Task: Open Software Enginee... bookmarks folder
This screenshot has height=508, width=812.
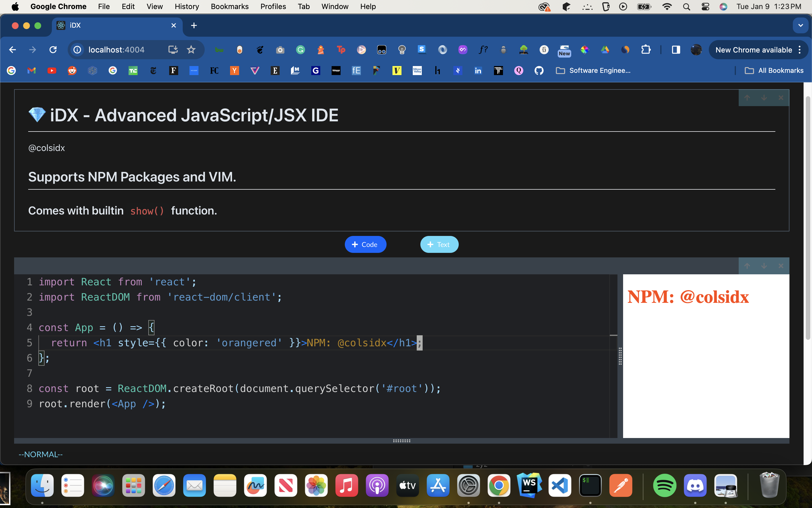Action: click(593, 71)
